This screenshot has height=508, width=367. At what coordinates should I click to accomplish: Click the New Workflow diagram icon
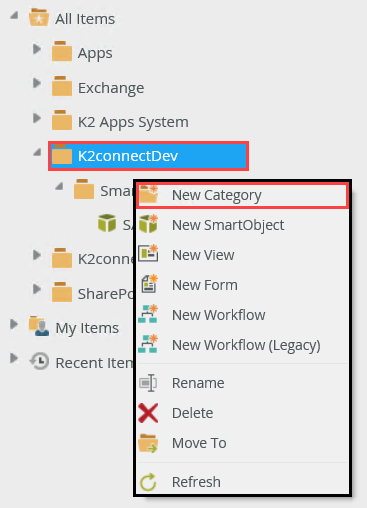pos(148,314)
